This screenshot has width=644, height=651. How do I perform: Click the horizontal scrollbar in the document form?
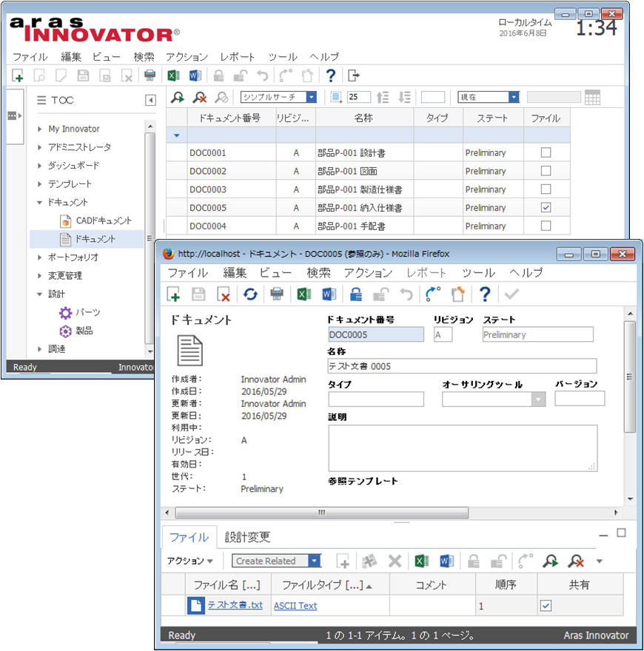tap(321, 513)
